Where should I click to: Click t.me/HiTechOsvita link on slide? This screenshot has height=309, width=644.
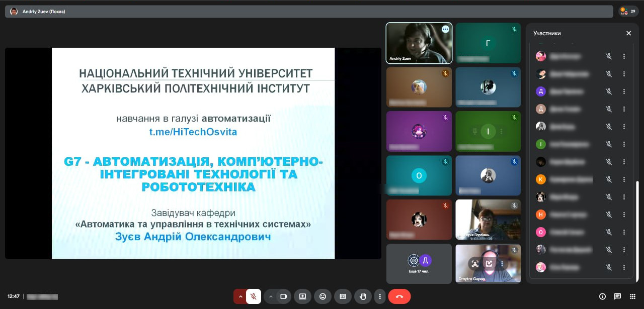pos(193,132)
